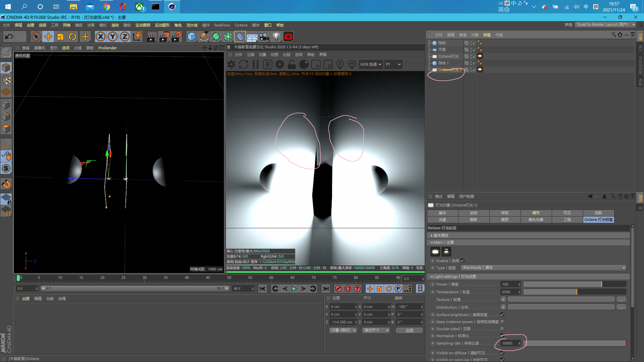The image size is (644, 362).
Task: Open Edit Render Settings gear clapperboard
Action: pos(176,37)
